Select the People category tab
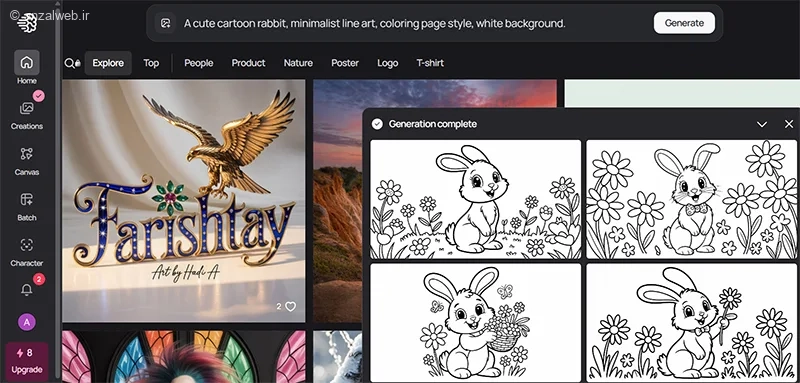Screen dimensions: 800x383 pos(198,63)
